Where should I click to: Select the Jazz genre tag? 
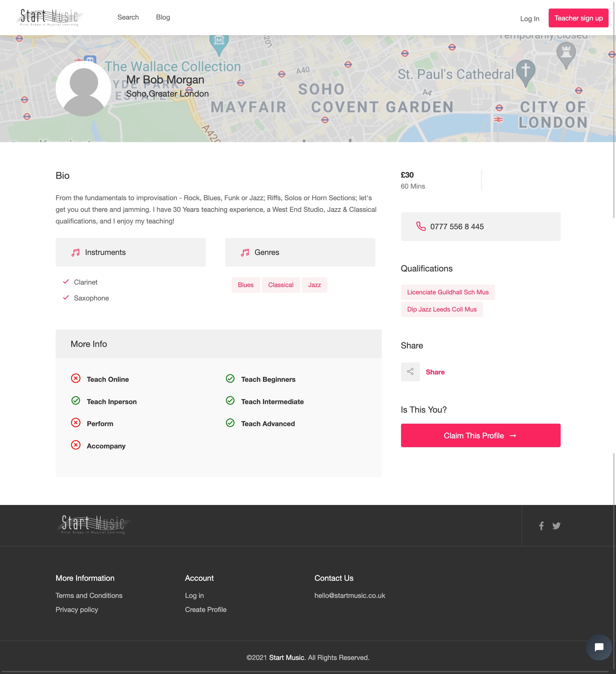tap(314, 285)
